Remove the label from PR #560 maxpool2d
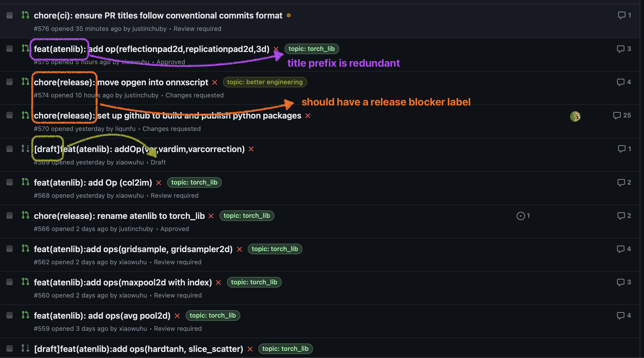This screenshot has height=358, width=644. [x=219, y=282]
